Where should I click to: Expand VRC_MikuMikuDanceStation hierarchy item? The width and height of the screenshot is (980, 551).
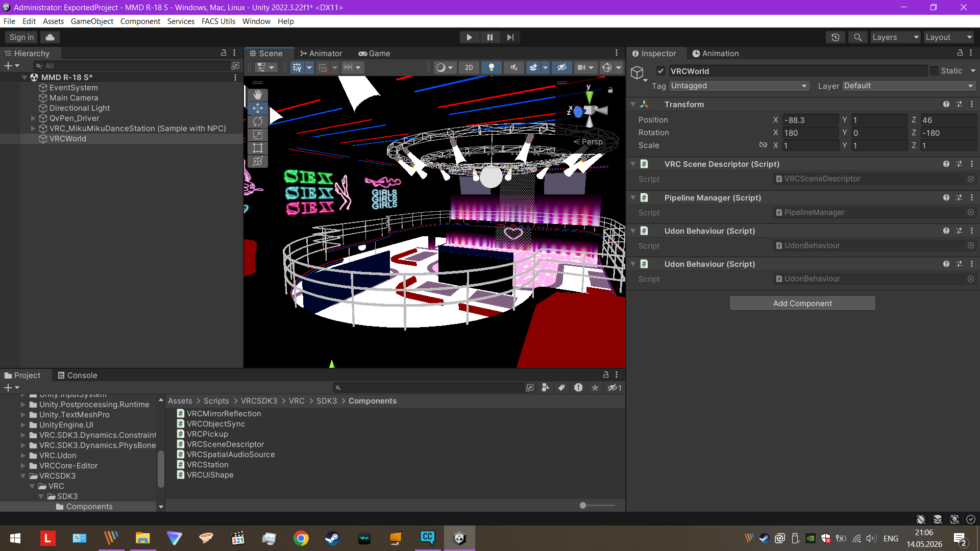coord(33,129)
